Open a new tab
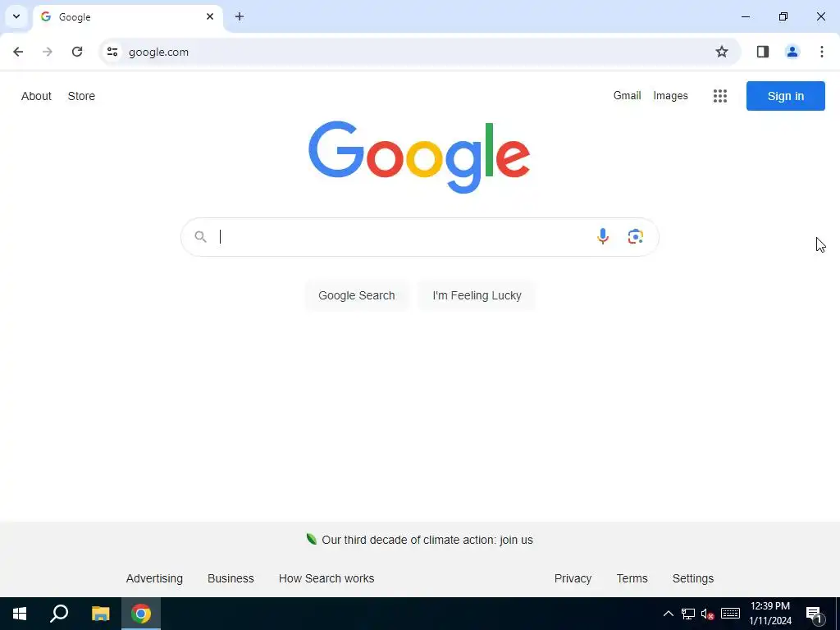Screen dimensions: 840x630 (x=240, y=16)
